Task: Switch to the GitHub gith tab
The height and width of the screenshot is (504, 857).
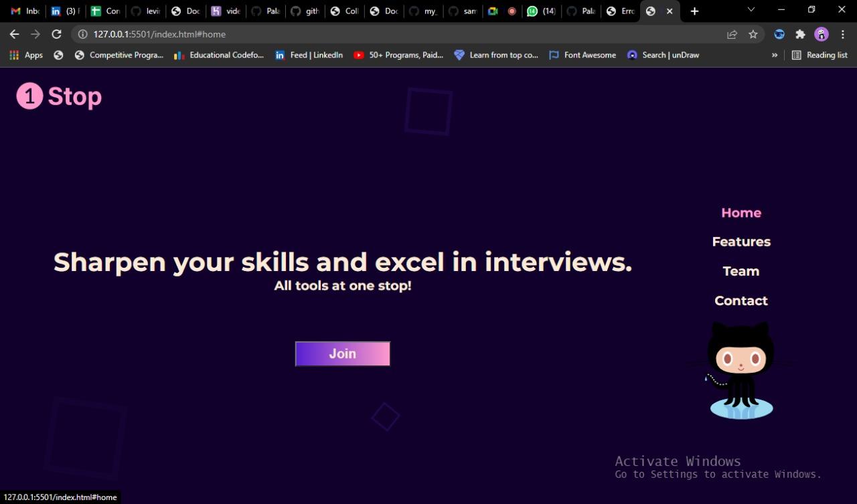Action: coord(305,11)
